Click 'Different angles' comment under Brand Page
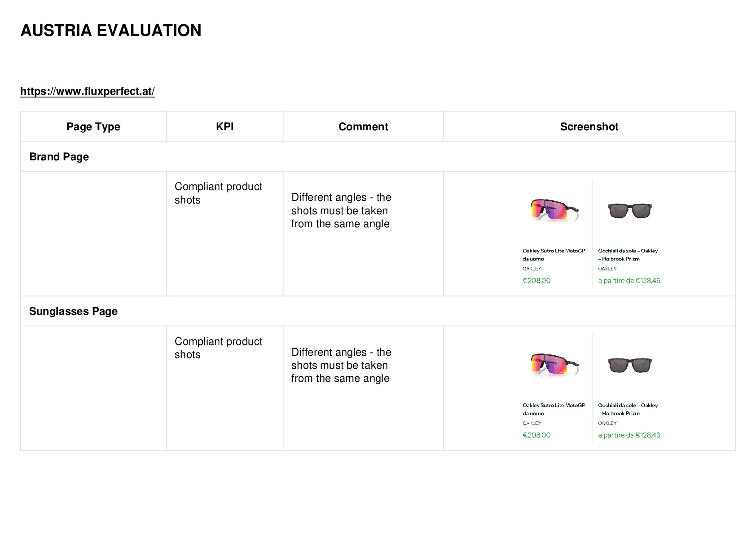 341,211
